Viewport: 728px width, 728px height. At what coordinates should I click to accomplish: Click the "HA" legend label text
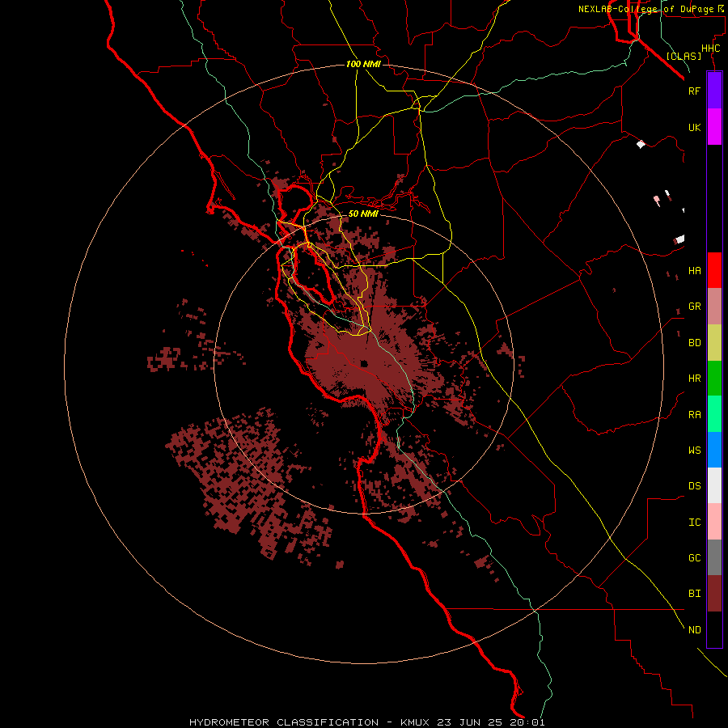click(x=694, y=270)
